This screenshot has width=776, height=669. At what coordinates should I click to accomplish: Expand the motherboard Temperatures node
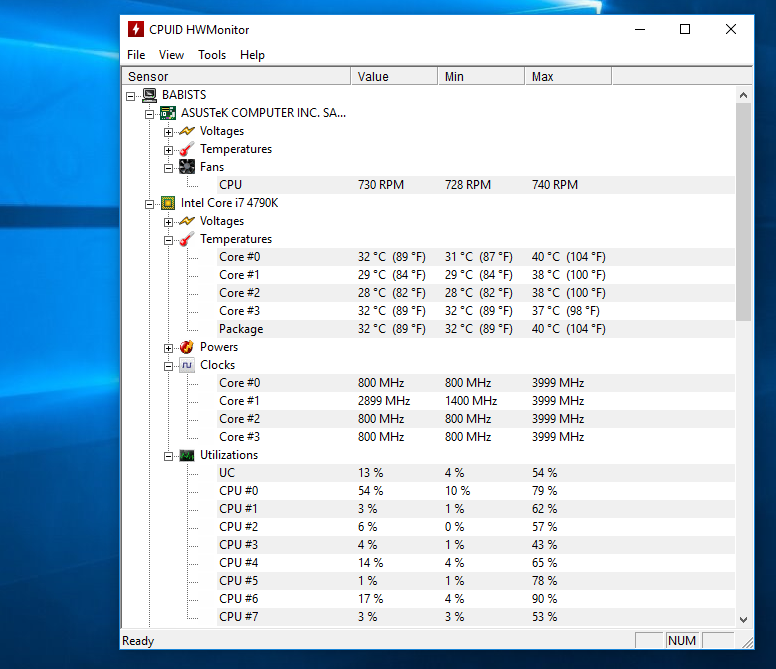[169, 150]
